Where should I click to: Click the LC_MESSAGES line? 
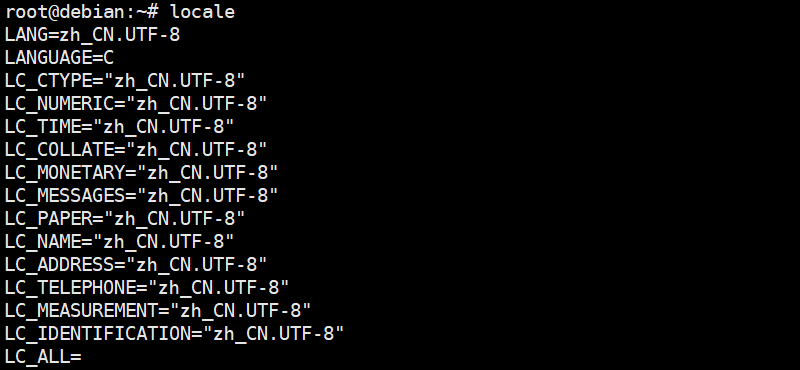[142, 195]
